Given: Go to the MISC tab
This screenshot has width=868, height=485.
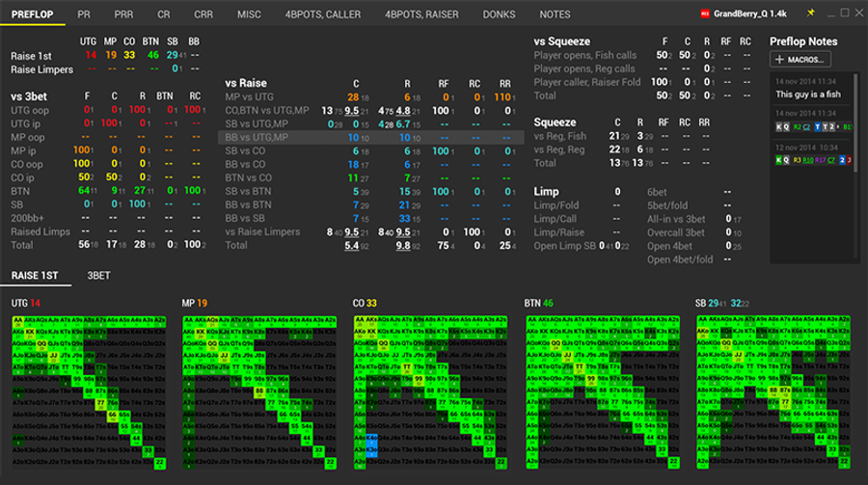Looking at the screenshot, I should (x=250, y=14).
